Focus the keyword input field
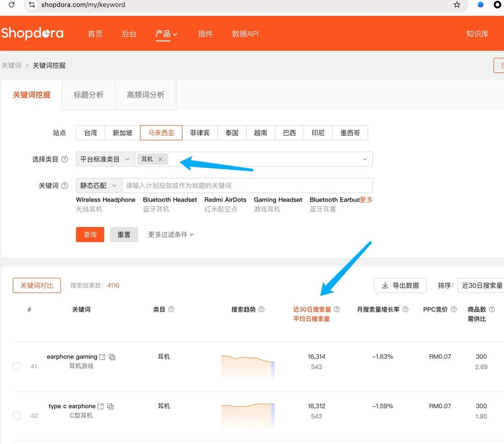The image size is (504, 444). pos(247,186)
